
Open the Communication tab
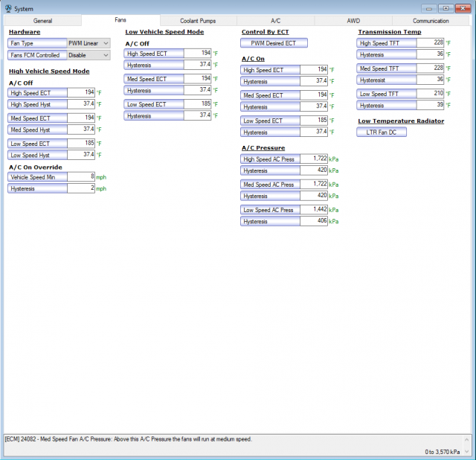point(431,21)
